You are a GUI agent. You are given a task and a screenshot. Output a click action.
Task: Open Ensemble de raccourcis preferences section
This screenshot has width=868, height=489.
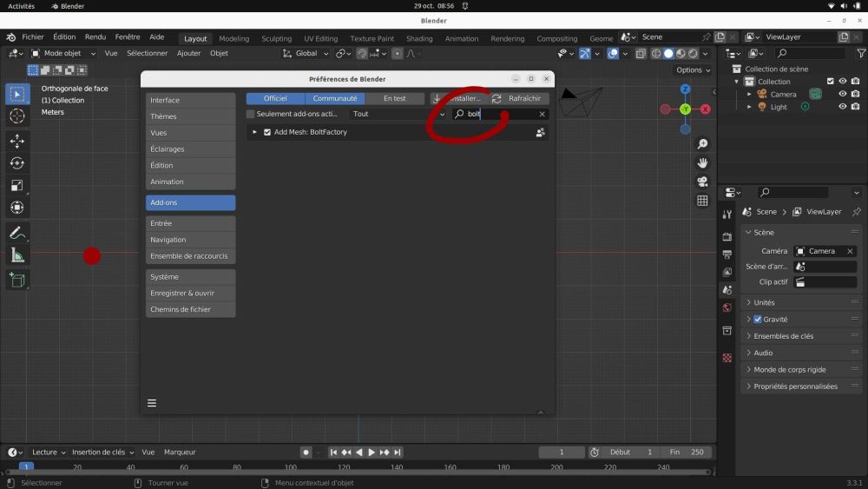click(190, 256)
